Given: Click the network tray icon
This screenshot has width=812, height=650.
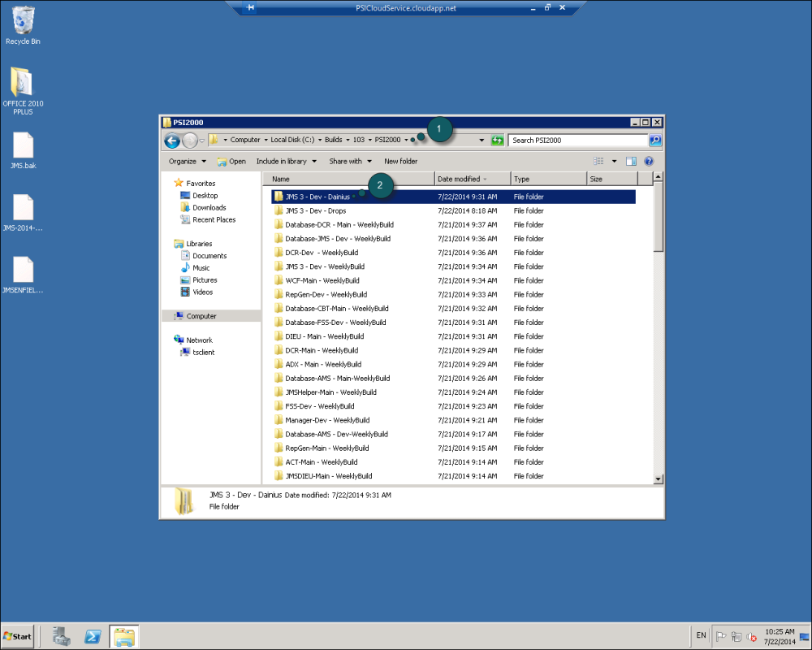Looking at the screenshot, I should coord(736,636).
